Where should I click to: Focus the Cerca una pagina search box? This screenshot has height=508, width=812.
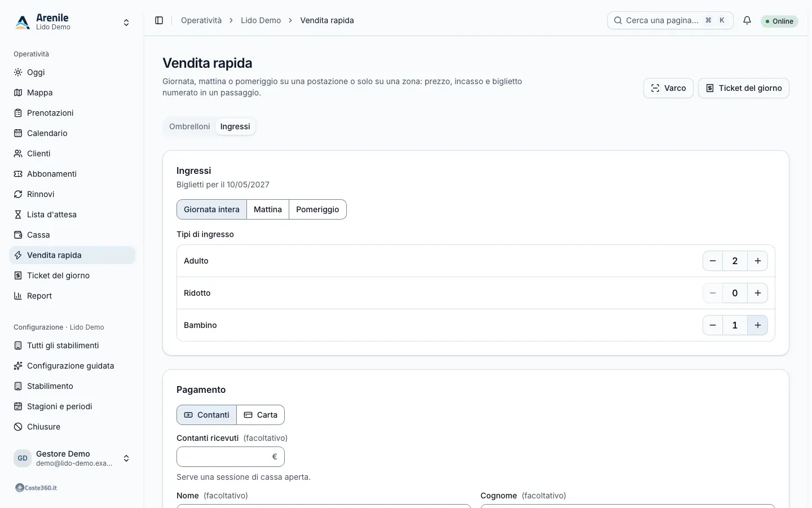tap(670, 20)
